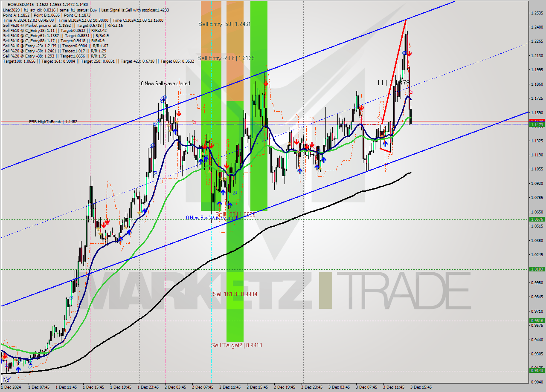Select the 'Sell Entry -23.6 | 1.2139' label
Viewport: 546px width, 392px height.
point(226,58)
